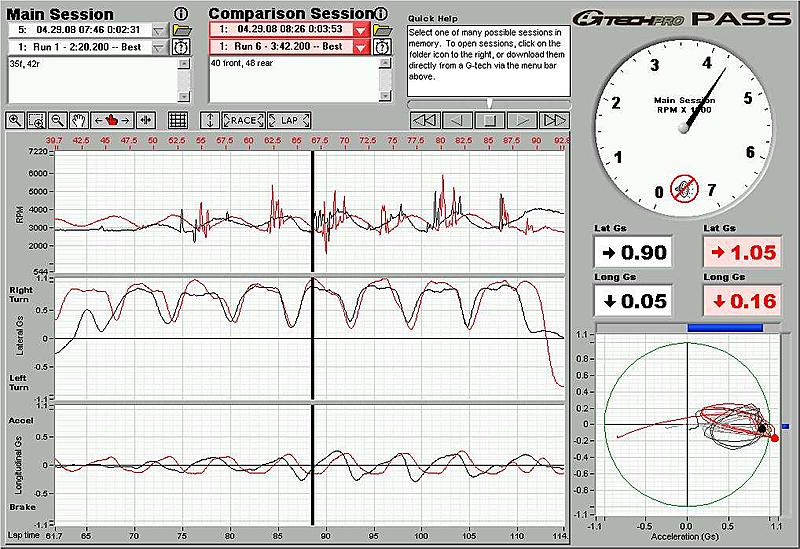800x549 pixels.
Task: Fit graph to LAP view
Action: point(289,120)
